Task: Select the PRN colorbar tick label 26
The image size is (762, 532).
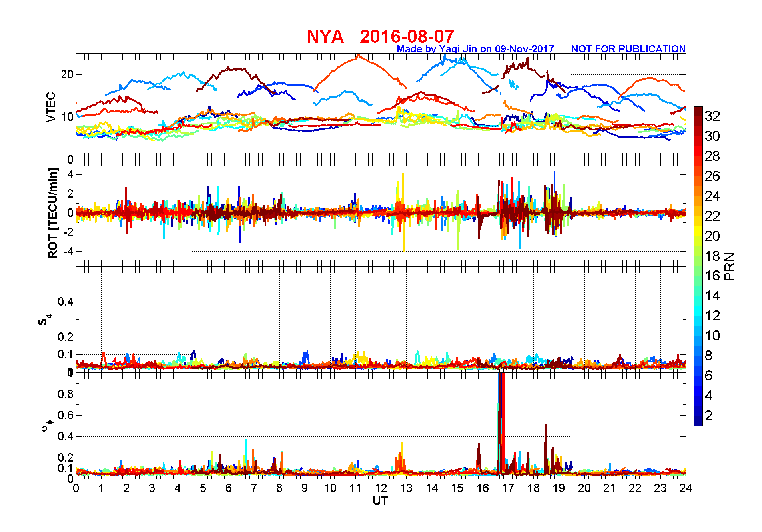Action: click(x=712, y=176)
